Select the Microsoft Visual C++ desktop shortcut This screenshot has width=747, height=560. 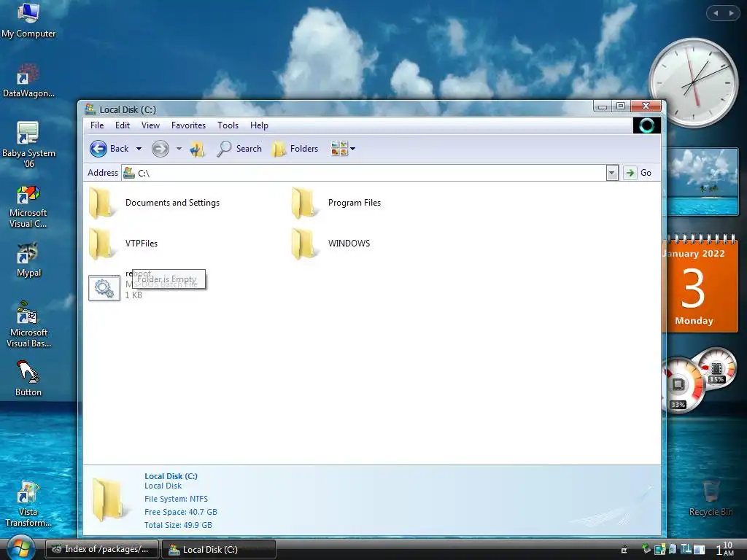28,207
